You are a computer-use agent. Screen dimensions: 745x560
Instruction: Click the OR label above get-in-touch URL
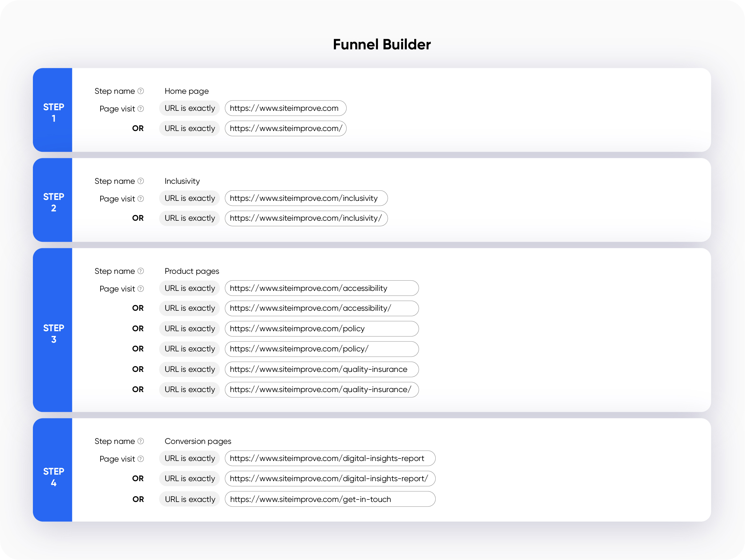pos(138,499)
